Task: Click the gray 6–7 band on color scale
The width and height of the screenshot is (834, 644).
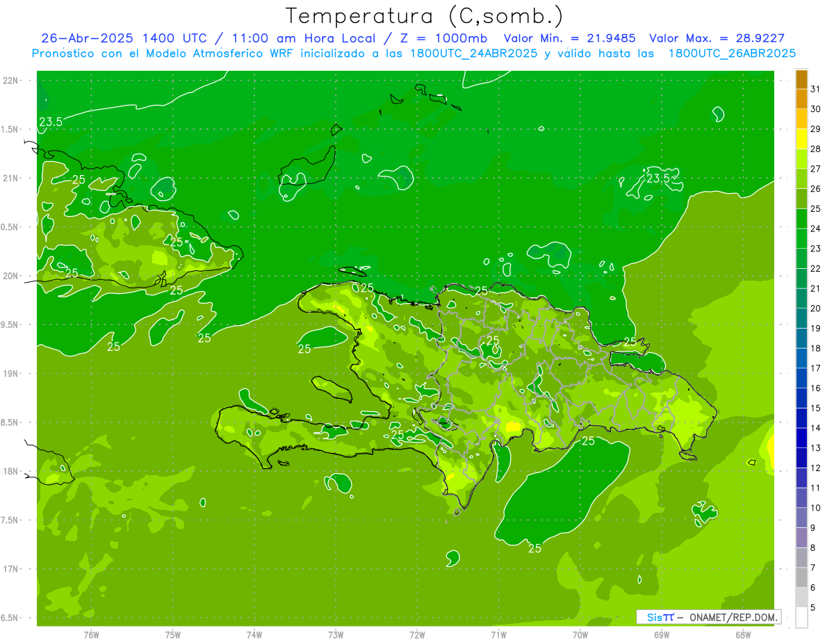Action: 801,577
